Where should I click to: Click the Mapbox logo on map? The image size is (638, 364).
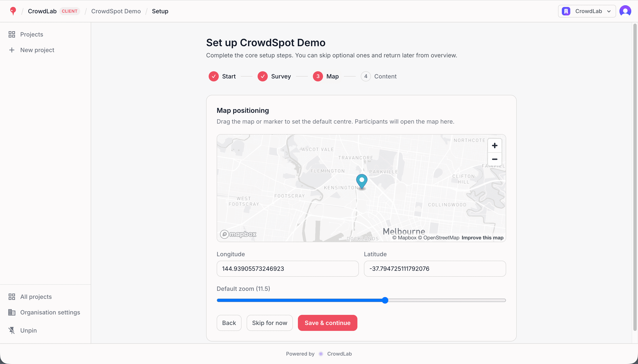point(238,234)
